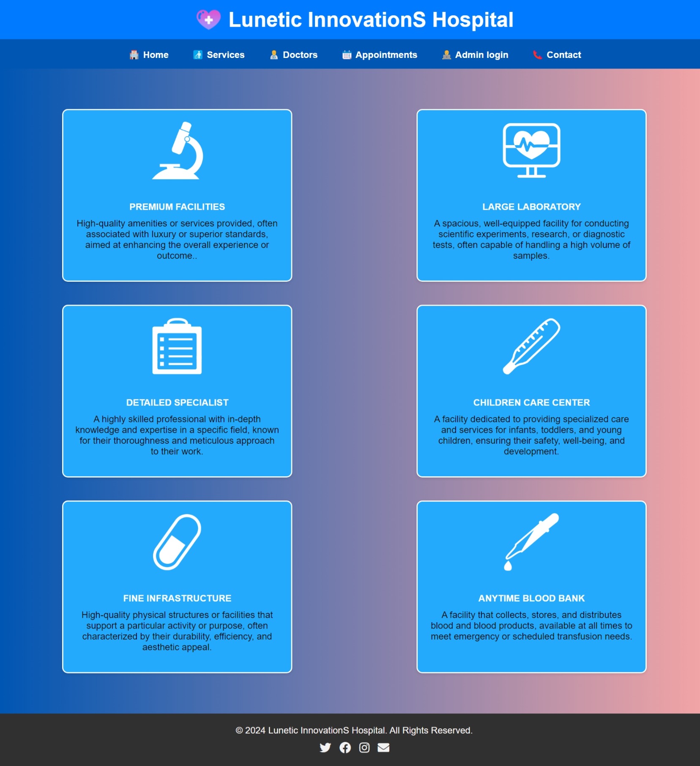Click the description starting 'A highly skilled professional'
The height and width of the screenshot is (766, 700).
click(177, 435)
